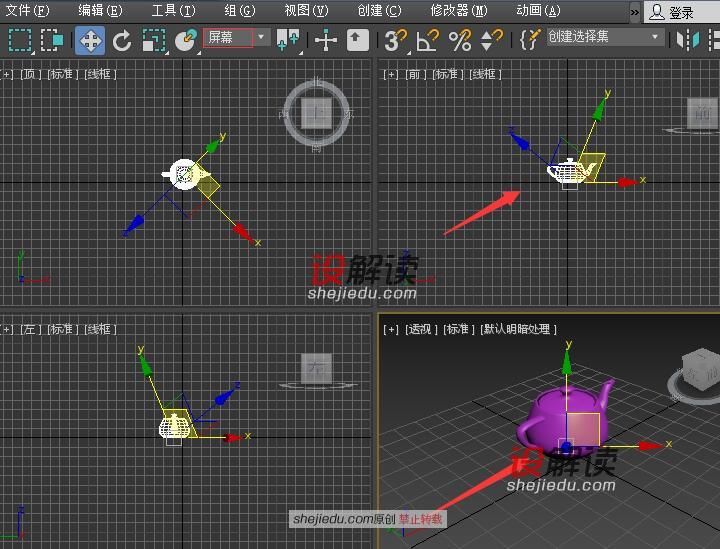The height and width of the screenshot is (549, 720).
Task: Click the blue Z-axis arrow in top viewport
Action: pyautogui.click(x=134, y=225)
